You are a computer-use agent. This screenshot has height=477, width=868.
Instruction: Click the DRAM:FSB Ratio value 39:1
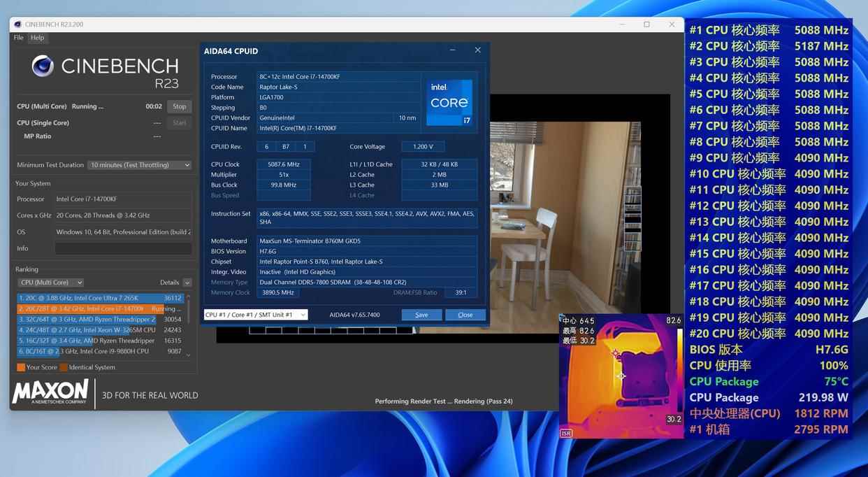461,293
